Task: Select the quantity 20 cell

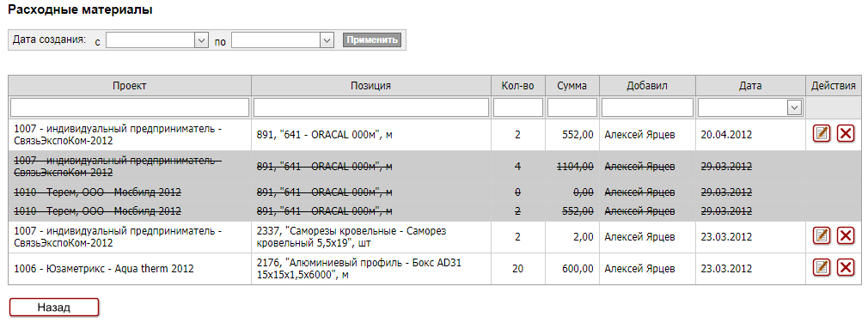Action: pyautogui.click(x=517, y=269)
